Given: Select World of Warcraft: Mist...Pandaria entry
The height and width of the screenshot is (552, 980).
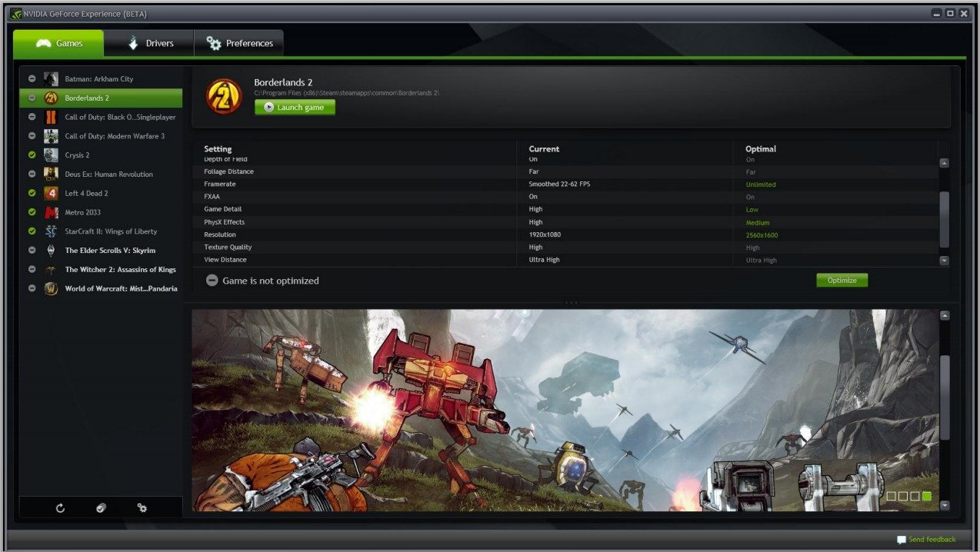Looking at the screenshot, I should click(101, 289).
